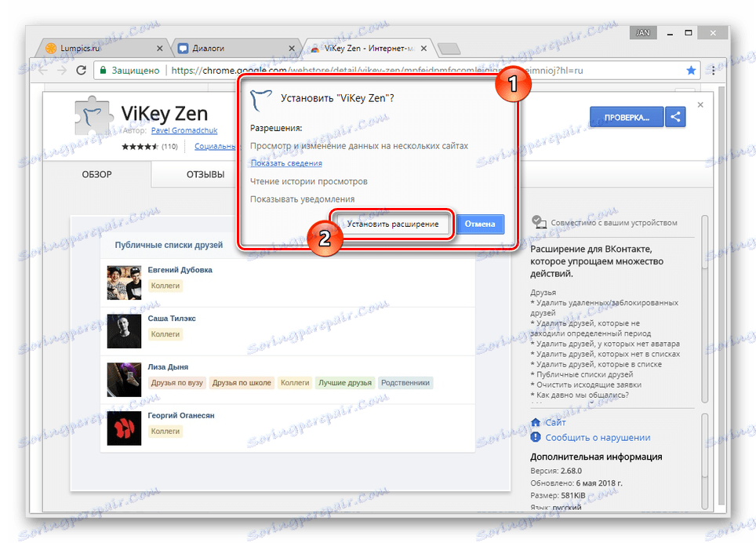The image size is (756, 543).
Task: Click the green lock security icon
Action: pos(103,71)
